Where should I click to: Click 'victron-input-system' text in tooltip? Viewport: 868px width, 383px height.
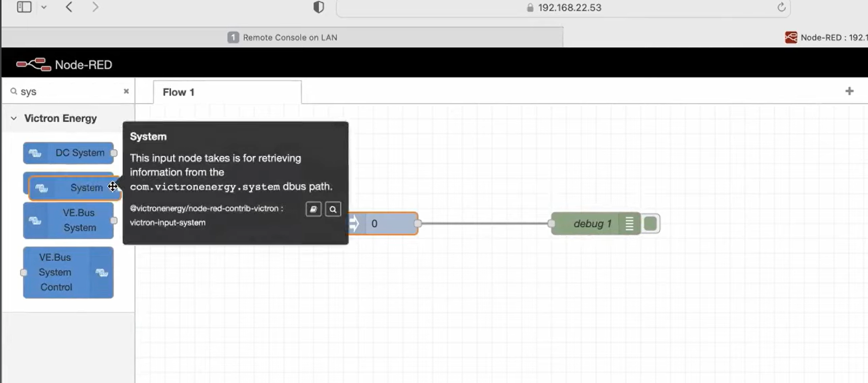coord(168,223)
